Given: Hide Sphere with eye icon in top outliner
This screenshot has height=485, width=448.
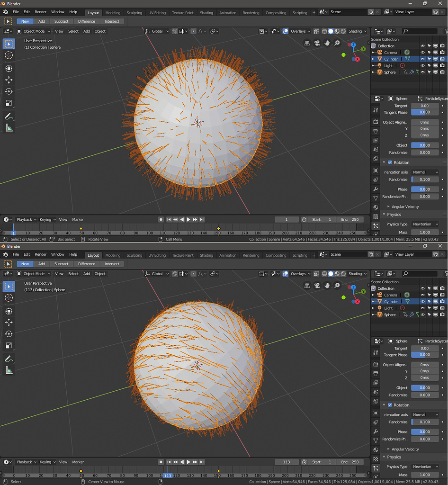Looking at the screenshot, I should (x=422, y=72).
